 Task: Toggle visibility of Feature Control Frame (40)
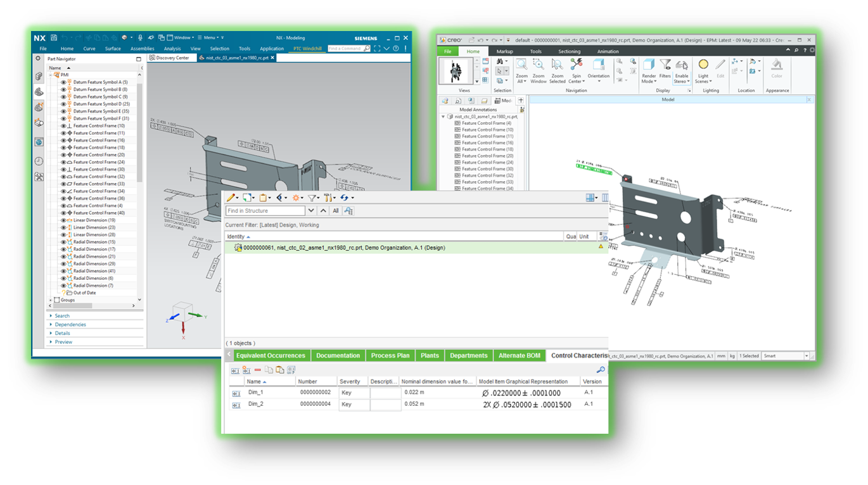point(63,213)
